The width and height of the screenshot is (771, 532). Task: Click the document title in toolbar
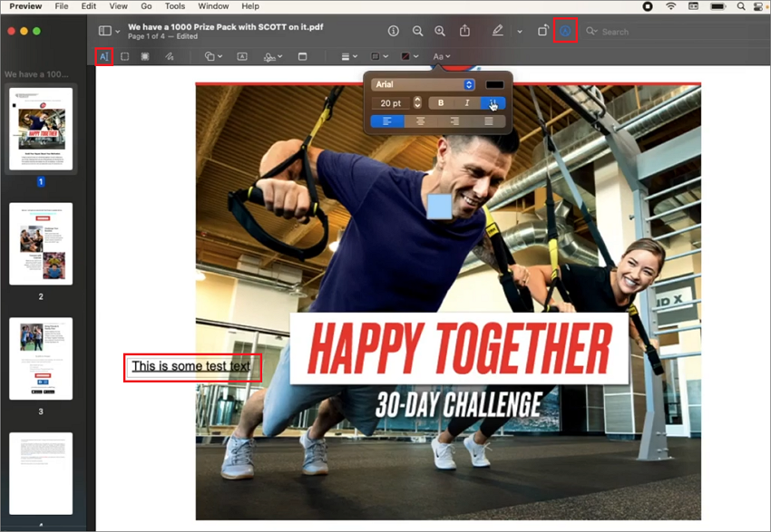[x=226, y=27]
